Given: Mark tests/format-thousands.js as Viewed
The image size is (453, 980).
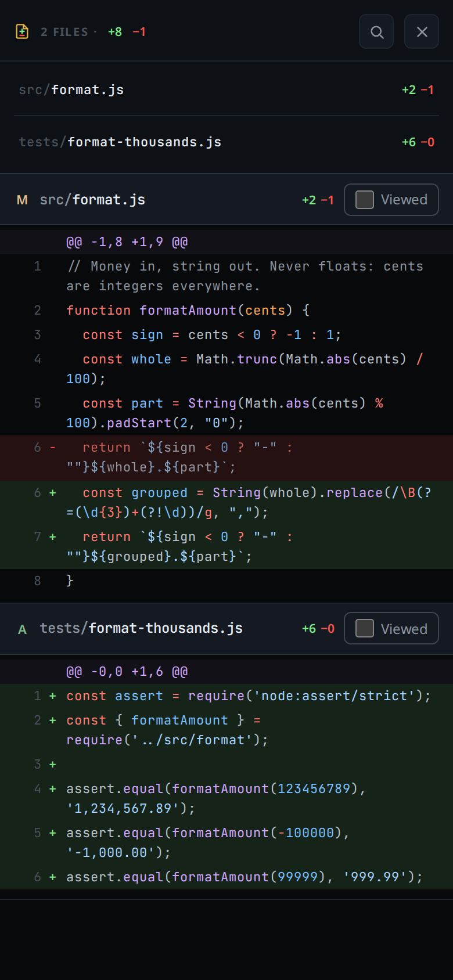Looking at the screenshot, I should coord(391,629).
